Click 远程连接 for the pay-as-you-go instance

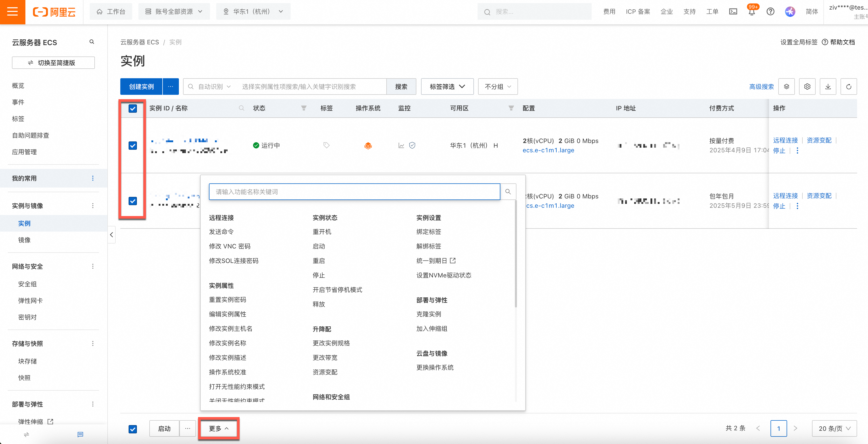tap(785, 140)
